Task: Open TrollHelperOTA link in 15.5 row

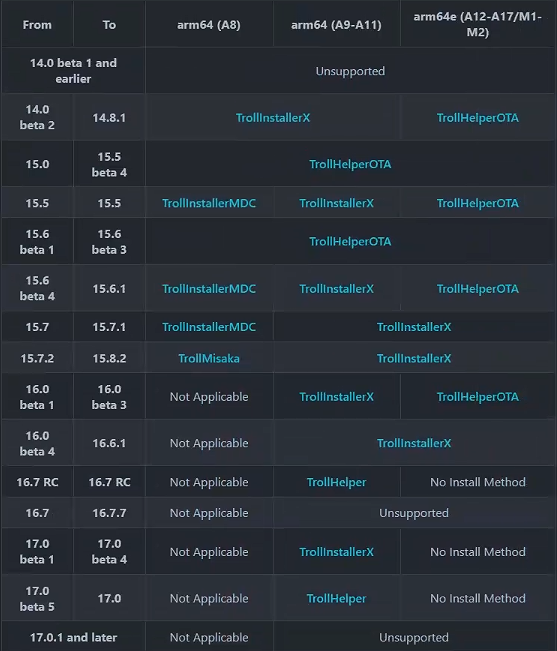Action: coord(477,203)
